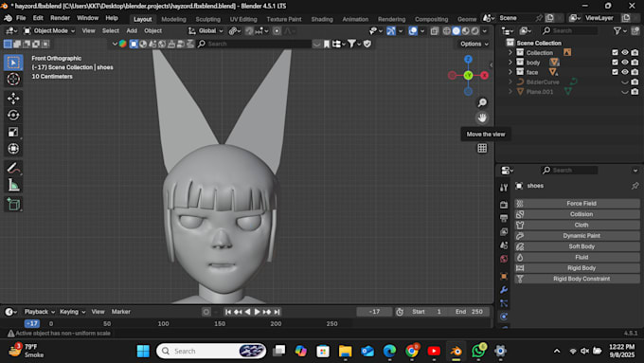The height and width of the screenshot is (363, 644).
Task: Open the Particles properties tab
Action: (x=504, y=303)
